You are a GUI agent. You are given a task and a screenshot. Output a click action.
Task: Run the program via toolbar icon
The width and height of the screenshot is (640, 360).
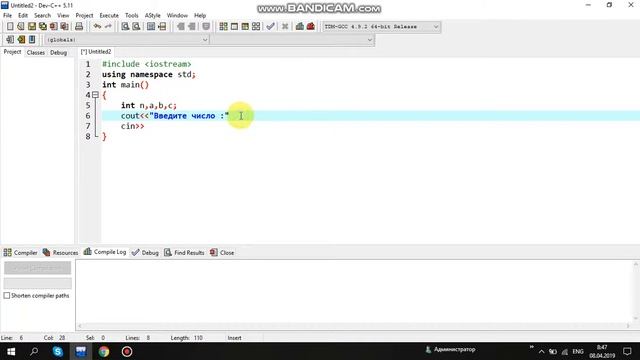coord(234,27)
